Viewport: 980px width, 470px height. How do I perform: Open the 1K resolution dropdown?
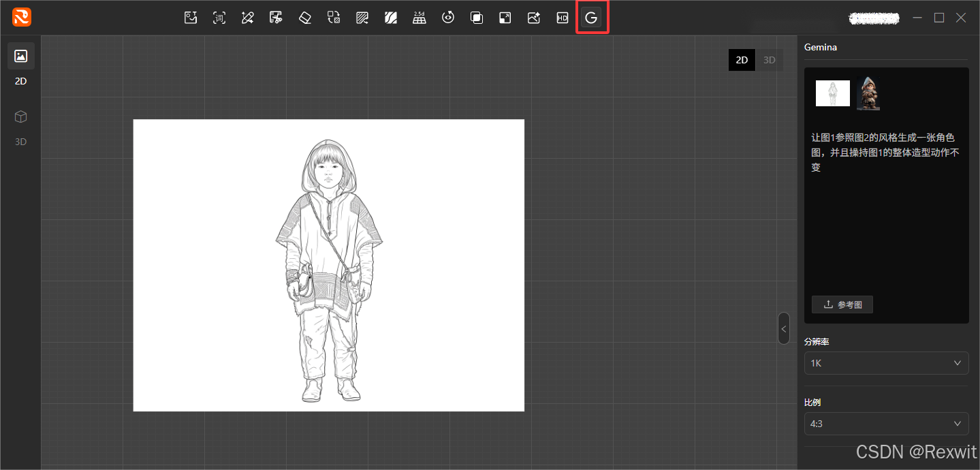point(886,363)
